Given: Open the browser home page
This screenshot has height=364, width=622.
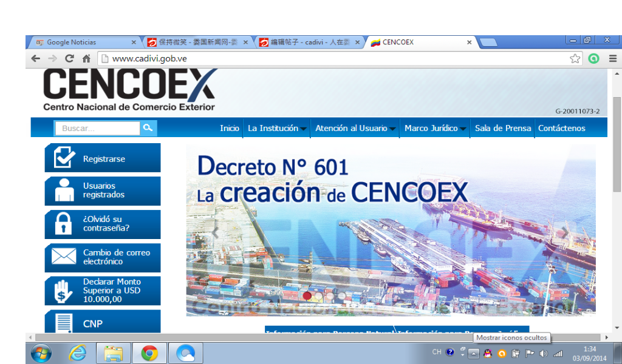Looking at the screenshot, I should click(86, 59).
